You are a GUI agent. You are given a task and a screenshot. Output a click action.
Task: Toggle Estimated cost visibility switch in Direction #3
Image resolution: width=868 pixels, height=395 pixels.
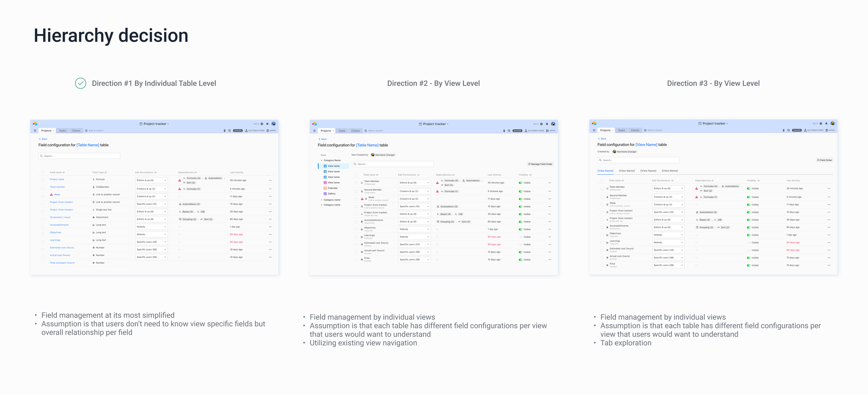[x=749, y=250]
